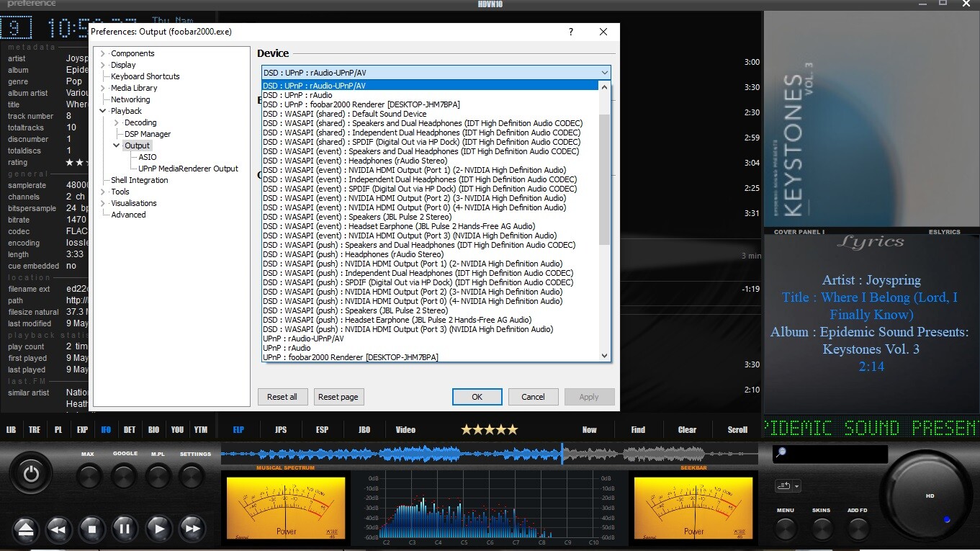Click the knob under ADD FD
The width and height of the screenshot is (980, 551).
pos(858,529)
